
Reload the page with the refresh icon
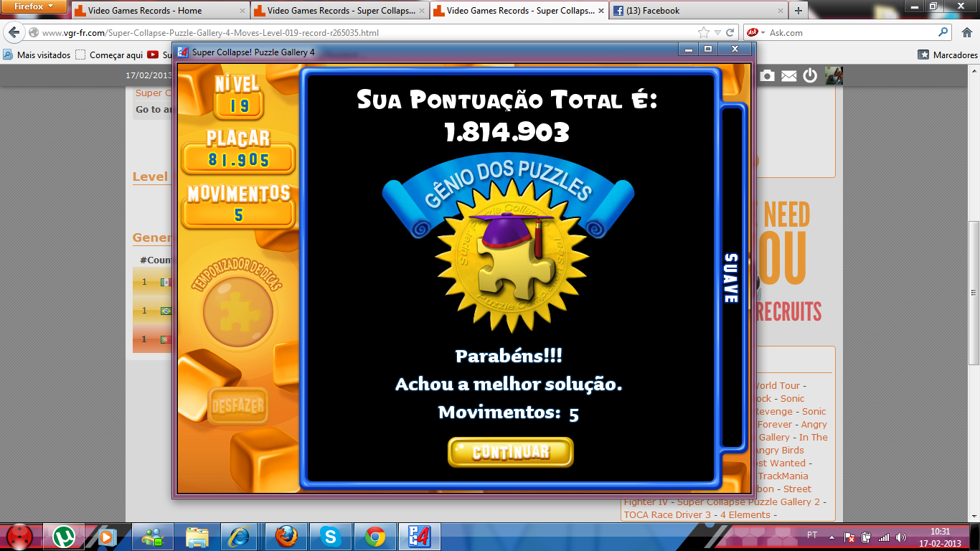point(730,32)
